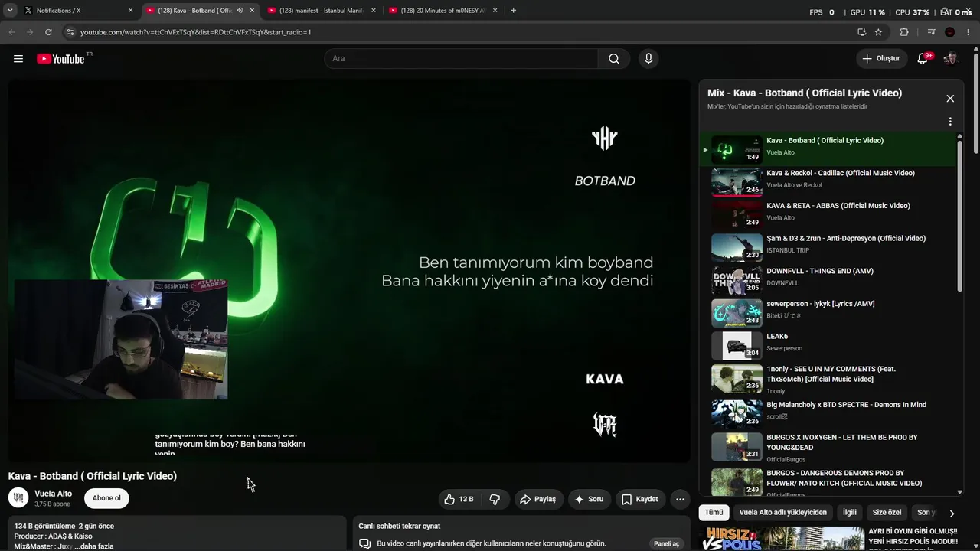Expand description with ...daha fazla

click(95, 546)
